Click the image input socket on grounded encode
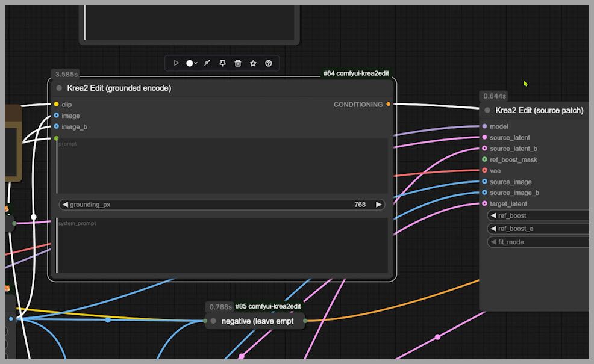This screenshot has width=594, height=364. (x=57, y=116)
